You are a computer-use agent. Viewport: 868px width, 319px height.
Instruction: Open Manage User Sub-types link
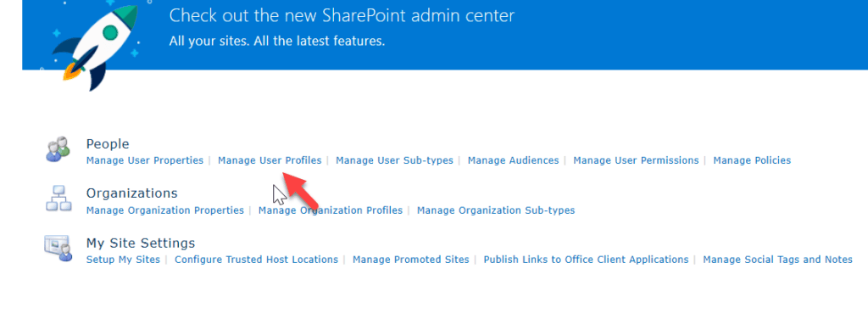click(x=395, y=160)
